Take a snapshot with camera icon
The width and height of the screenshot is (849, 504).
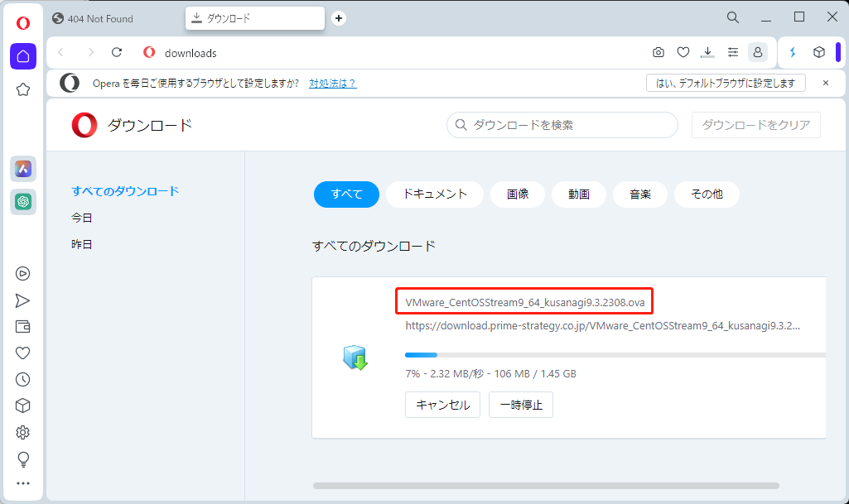(x=658, y=52)
